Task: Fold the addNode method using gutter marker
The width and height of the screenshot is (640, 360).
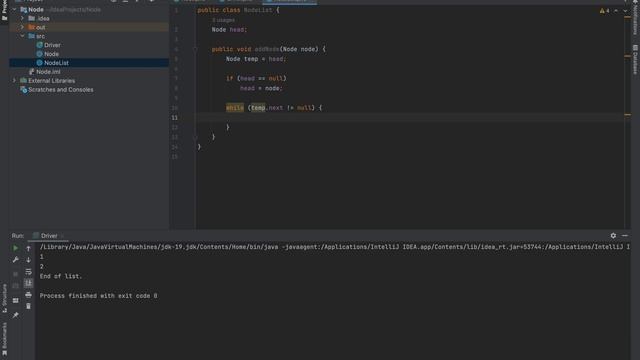Action: pyautogui.click(x=195, y=49)
